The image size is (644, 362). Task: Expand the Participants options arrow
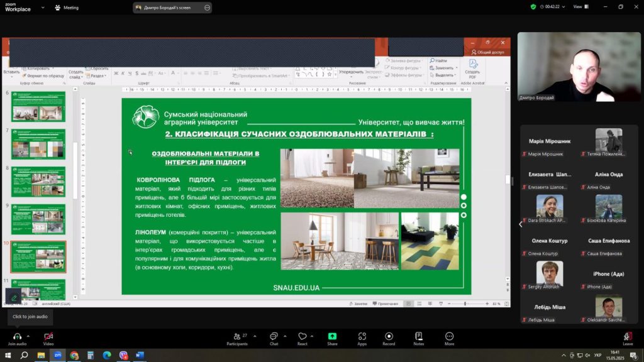point(255,336)
